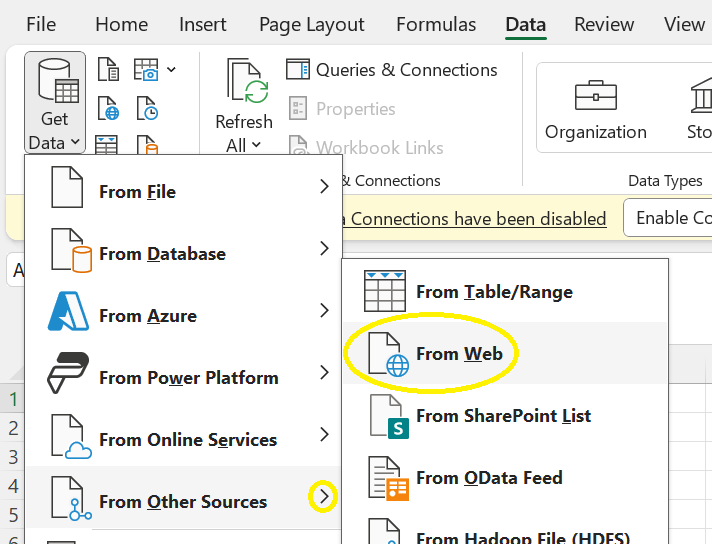The width and height of the screenshot is (712, 544).
Task: Expand the From Picture dropdown arrow
Action: (171, 69)
